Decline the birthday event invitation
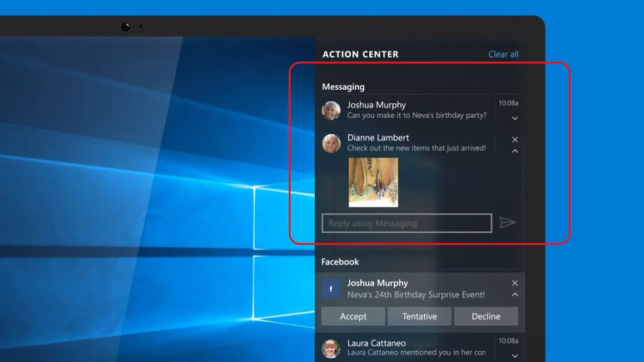 point(486,316)
